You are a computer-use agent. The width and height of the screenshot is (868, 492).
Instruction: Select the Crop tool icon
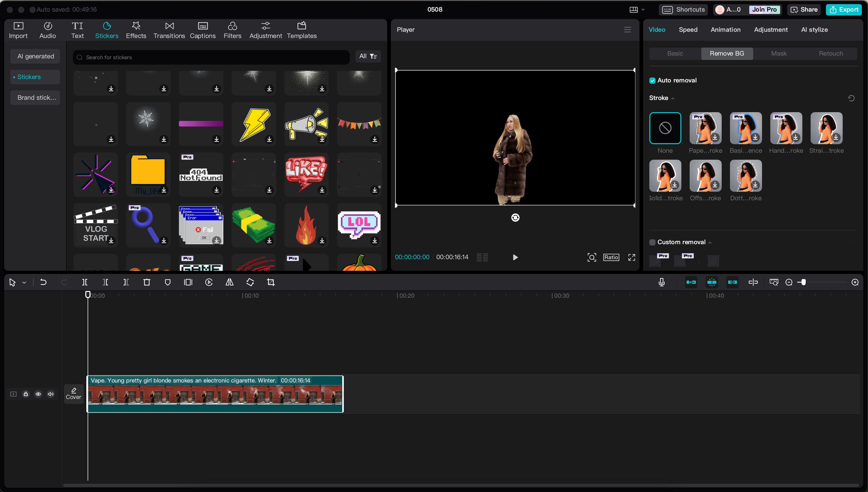tap(271, 282)
